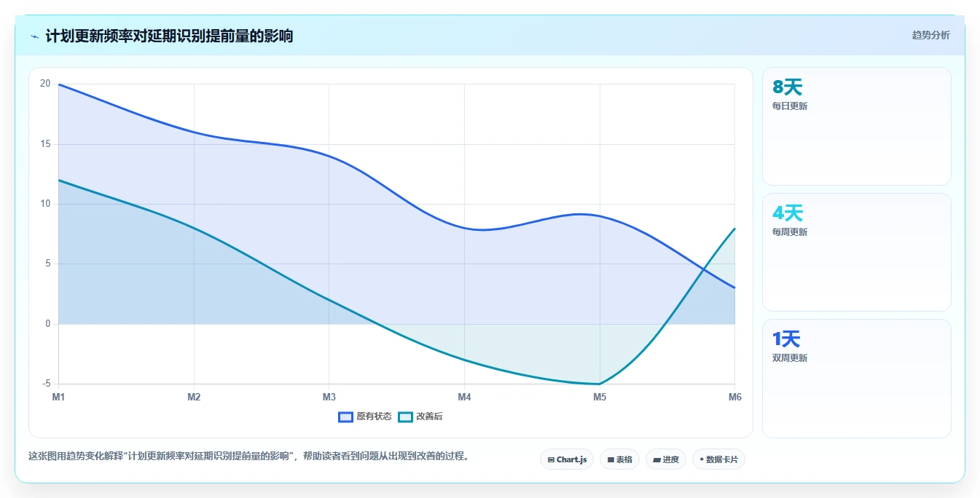Screen dimensions: 980x498
Task: Click the 15 y-axis tick label
Action: pyautogui.click(x=45, y=144)
